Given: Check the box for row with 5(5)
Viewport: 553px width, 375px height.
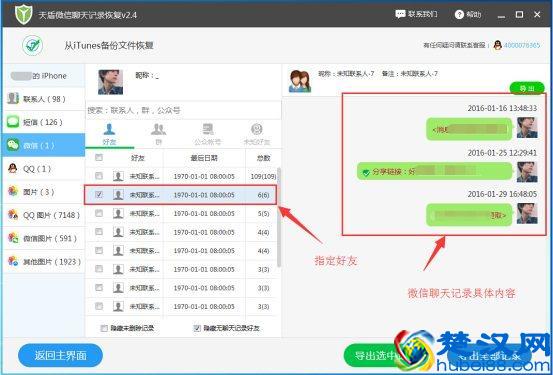Looking at the screenshot, I should click(x=99, y=213).
